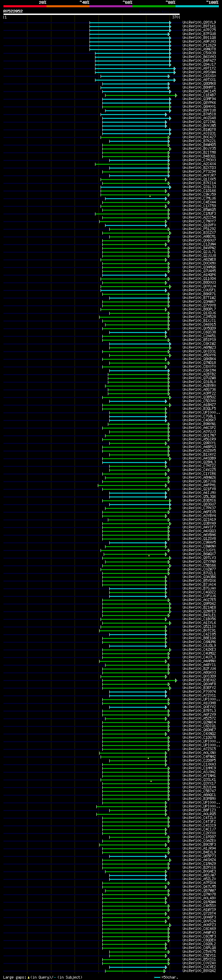Select the UniRef100_A1BHZ7 hit label
The width and height of the screenshot is (222, 980).
pyautogui.click(x=199, y=405)
